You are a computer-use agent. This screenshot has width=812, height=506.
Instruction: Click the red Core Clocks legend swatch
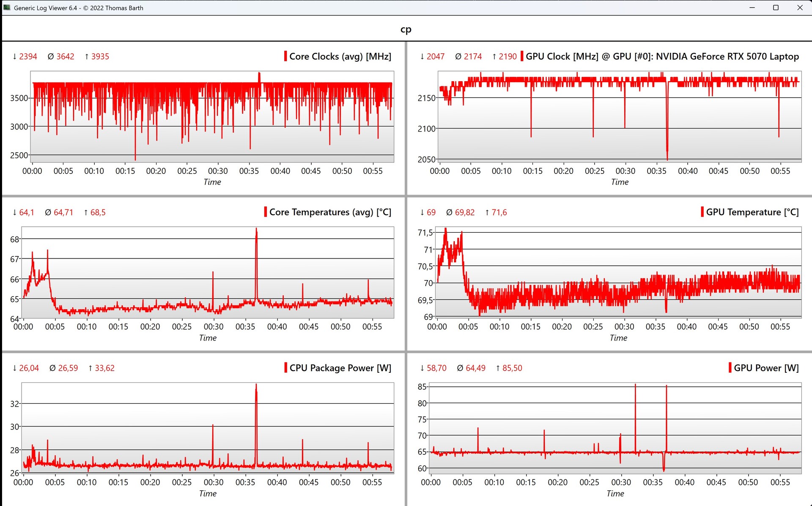(x=285, y=56)
